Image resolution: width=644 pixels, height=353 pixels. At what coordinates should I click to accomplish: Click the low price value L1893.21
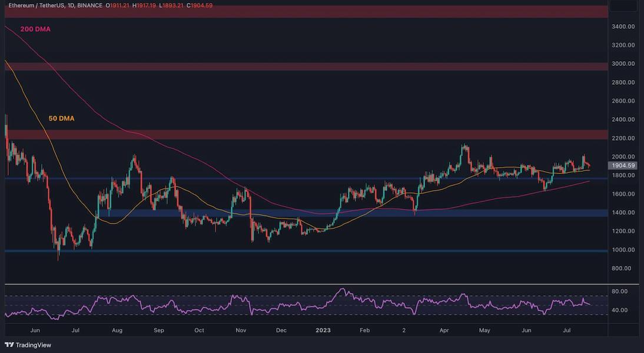tap(171, 5)
